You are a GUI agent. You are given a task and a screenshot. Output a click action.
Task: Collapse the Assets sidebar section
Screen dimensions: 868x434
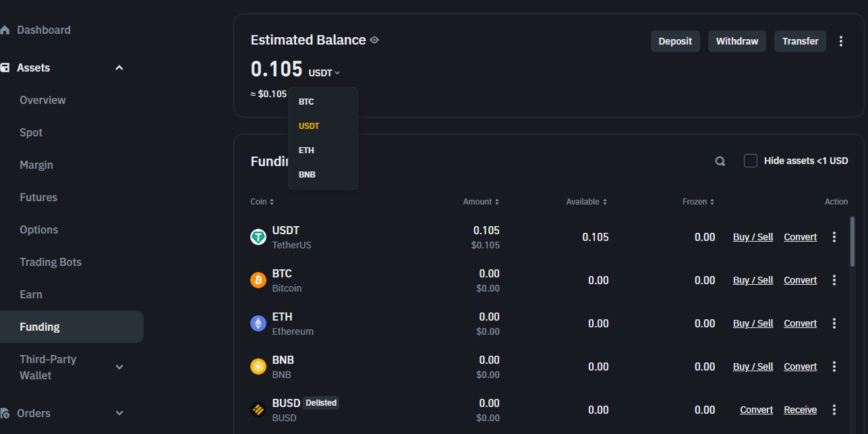[x=119, y=68]
